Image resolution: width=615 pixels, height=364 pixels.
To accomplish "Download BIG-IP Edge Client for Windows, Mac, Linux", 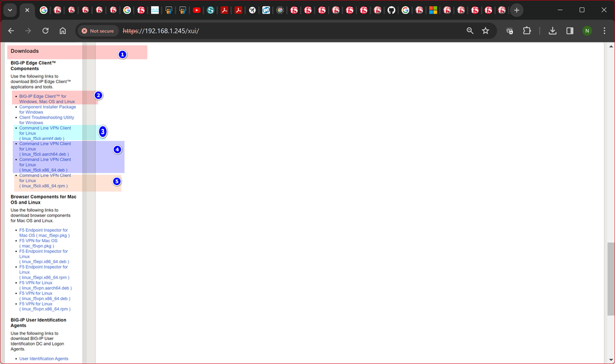I will [x=47, y=99].
